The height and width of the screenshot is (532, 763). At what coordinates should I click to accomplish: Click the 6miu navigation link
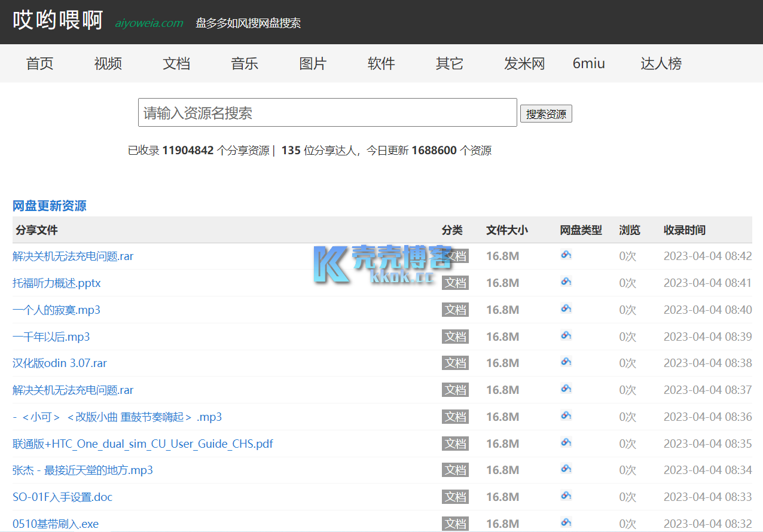(x=588, y=63)
